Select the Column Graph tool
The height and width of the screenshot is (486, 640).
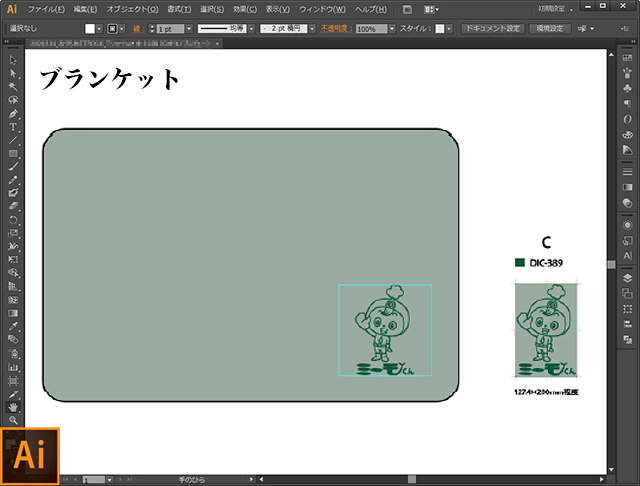click(x=13, y=367)
